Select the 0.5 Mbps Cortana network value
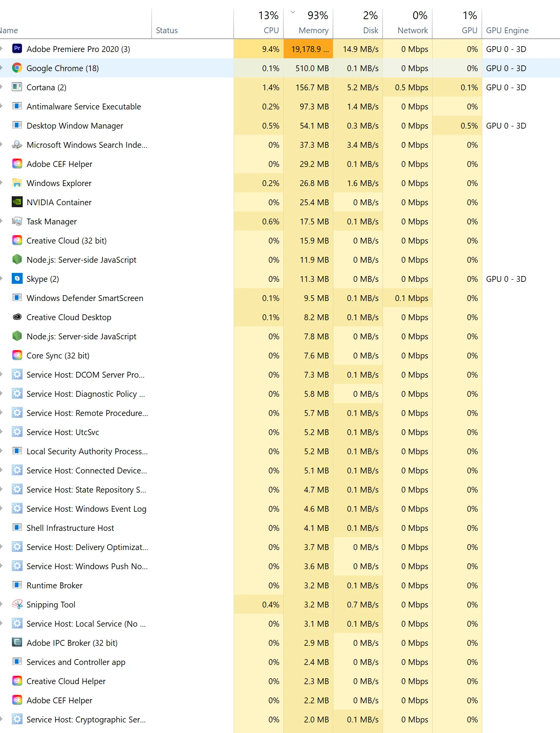This screenshot has height=733, width=560. tap(408, 87)
